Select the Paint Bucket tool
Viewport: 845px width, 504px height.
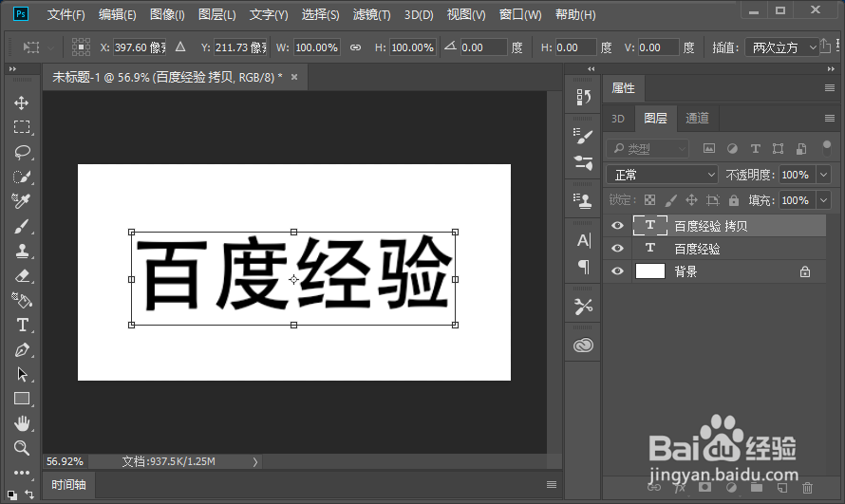[x=22, y=301]
